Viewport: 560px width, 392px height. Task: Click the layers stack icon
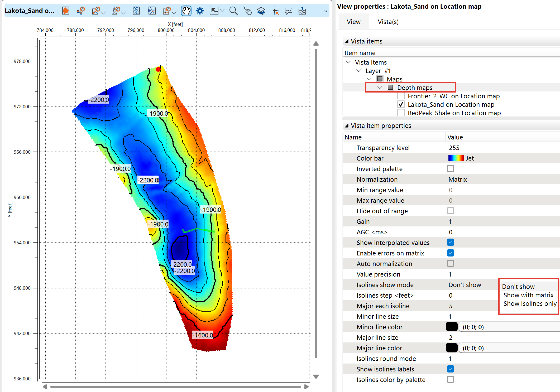(x=261, y=11)
